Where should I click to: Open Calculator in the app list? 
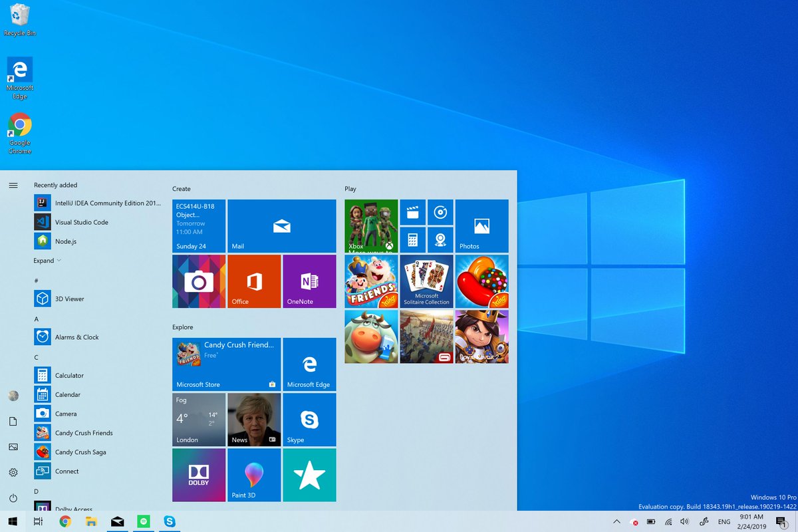point(98,375)
